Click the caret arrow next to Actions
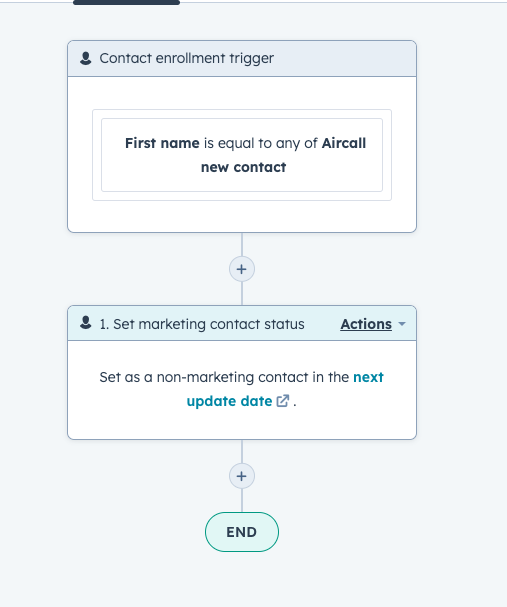Image resolution: width=507 pixels, height=607 pixels. (x=402, y=324)
